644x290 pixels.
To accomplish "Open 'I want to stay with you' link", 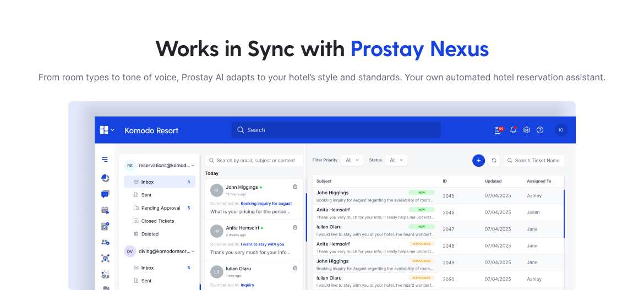I will click(x=263, y=244).
